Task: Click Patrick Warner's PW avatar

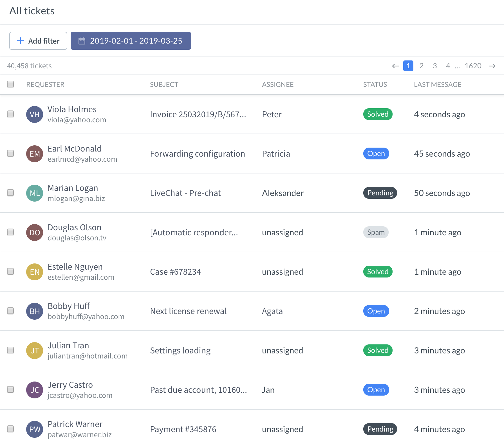Action: (x=34, y=429)
